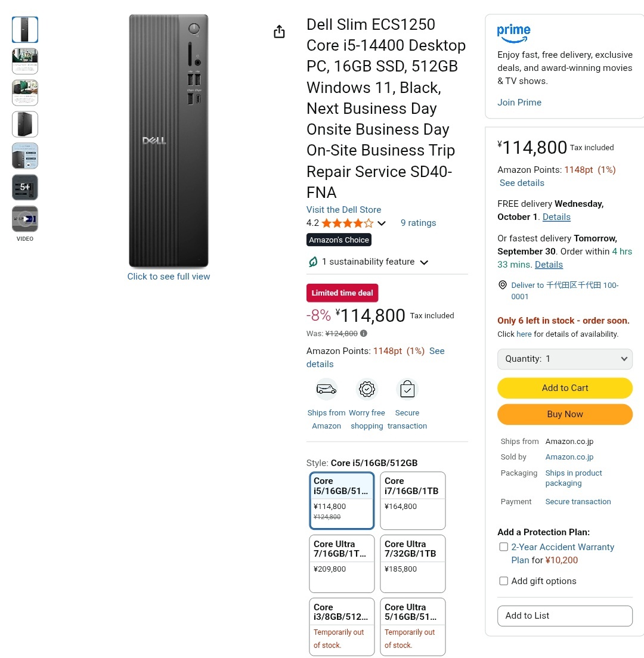Click the Add to List button
Image resolution: width=644 pixels, height=658 pixels.
click(565, 616)
